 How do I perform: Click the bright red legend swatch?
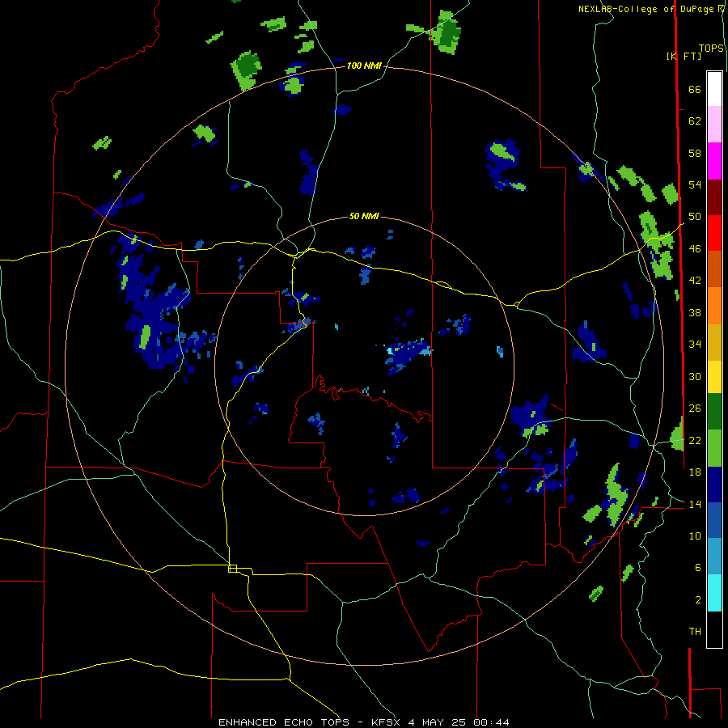[714, 233]
